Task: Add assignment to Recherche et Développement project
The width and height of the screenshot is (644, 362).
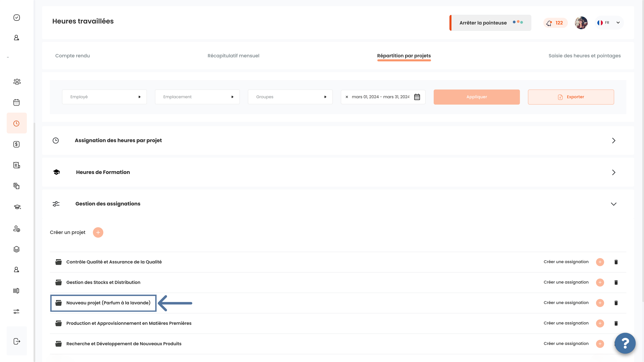Action: pos(600,344)
